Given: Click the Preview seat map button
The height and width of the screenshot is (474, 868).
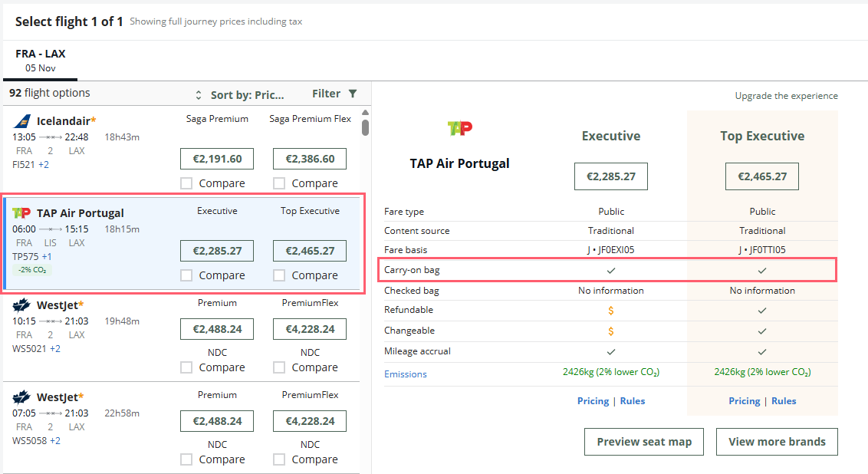Looking at the screenshot, I should [x=644, y=441].
